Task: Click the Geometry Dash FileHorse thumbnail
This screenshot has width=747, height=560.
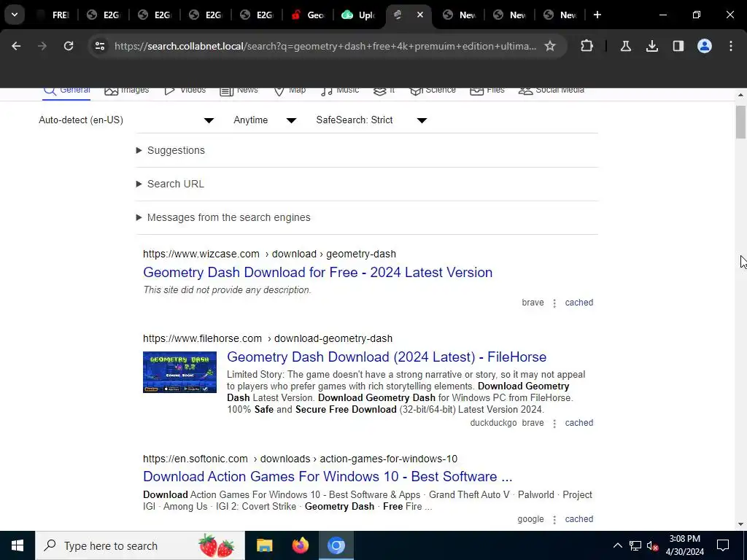Action: tap(179, 373)
